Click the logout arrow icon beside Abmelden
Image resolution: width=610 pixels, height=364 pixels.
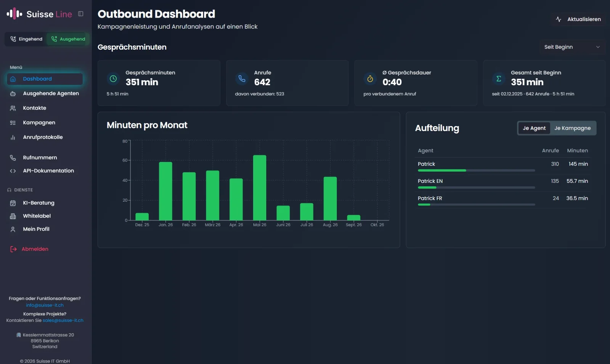tap(13, 249)
